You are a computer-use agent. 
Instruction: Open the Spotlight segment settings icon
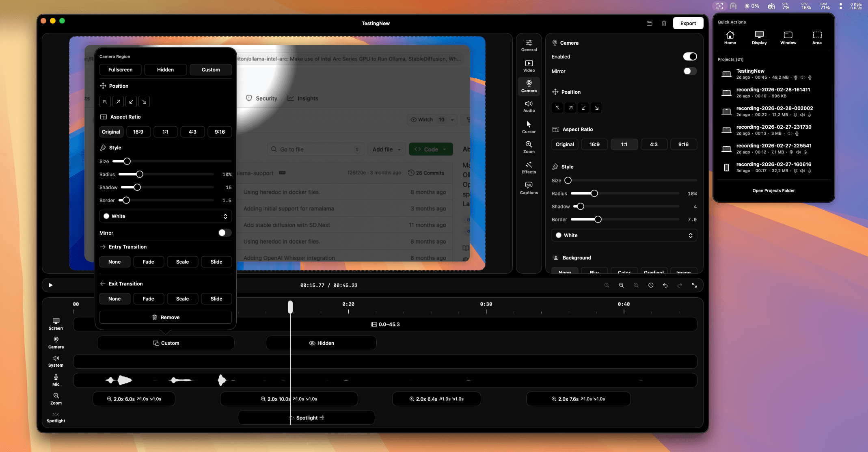pyautogui.click(x=322, y=417)
